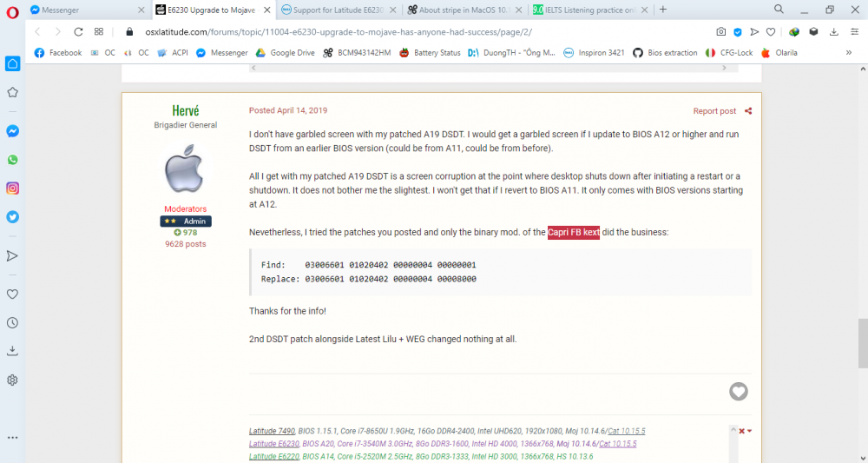868x463 pixels.
Task: Open Opera sidebar Home icon
Action: pyautogui.click(x=12, y=63)
